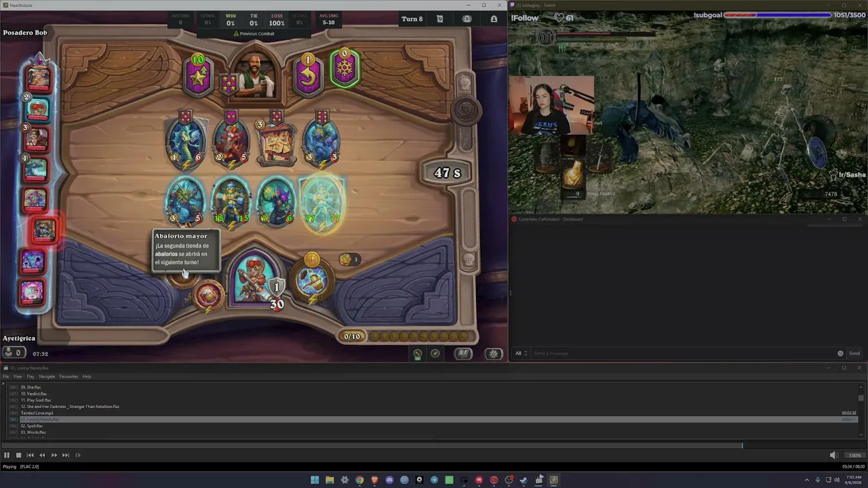Viewport: 868px width, 488px height.
Task: Open File Explorer from the taskbar
Action: pos(330,480)
